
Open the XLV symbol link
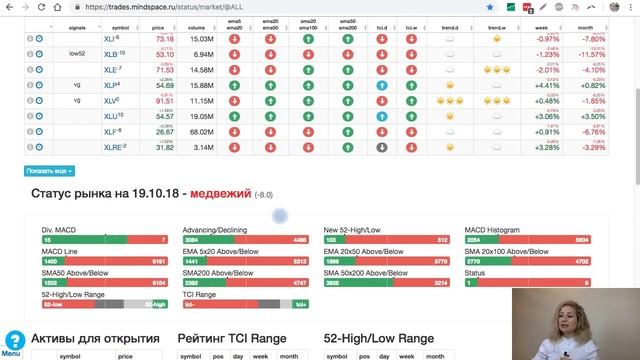(x=110, y=101)
